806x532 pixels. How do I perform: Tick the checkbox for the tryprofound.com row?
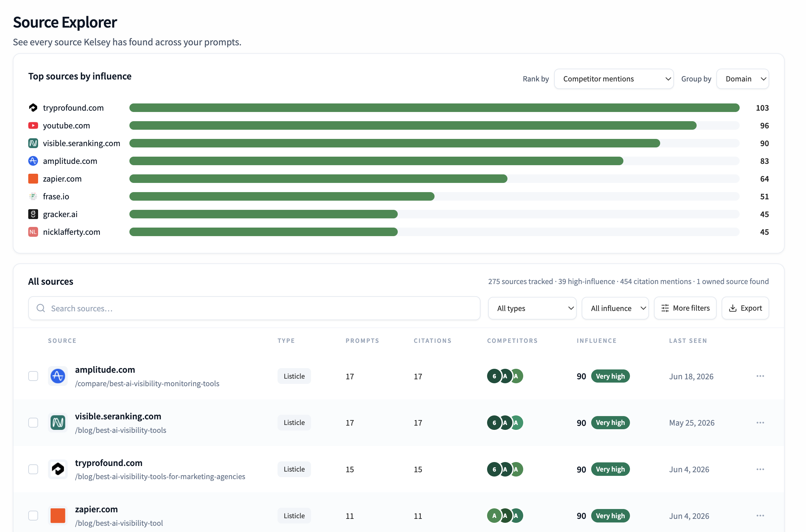(33, 469)
